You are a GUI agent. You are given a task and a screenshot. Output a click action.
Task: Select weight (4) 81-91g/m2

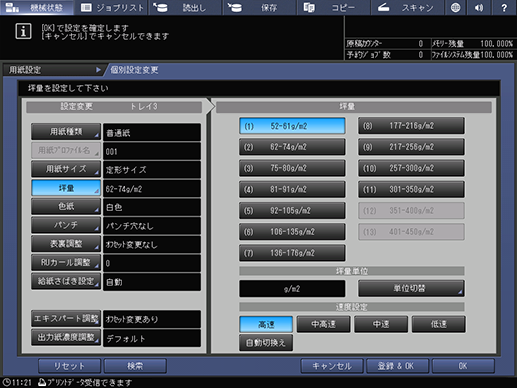pyautogui.click(x=292, y=189)
